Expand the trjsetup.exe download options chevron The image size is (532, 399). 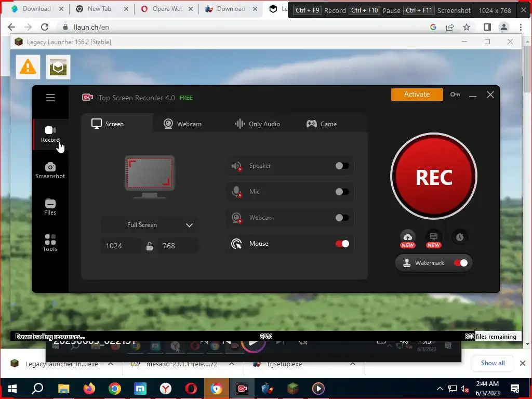[x=353, y=364]
